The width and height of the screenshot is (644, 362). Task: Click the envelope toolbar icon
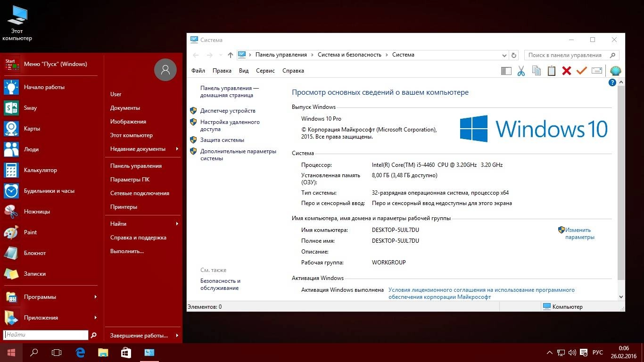pos(596,71)
